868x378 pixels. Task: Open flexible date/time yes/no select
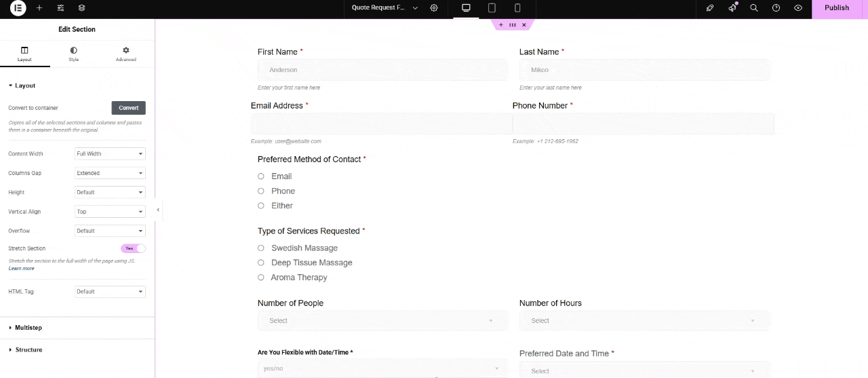click(382, 368)
